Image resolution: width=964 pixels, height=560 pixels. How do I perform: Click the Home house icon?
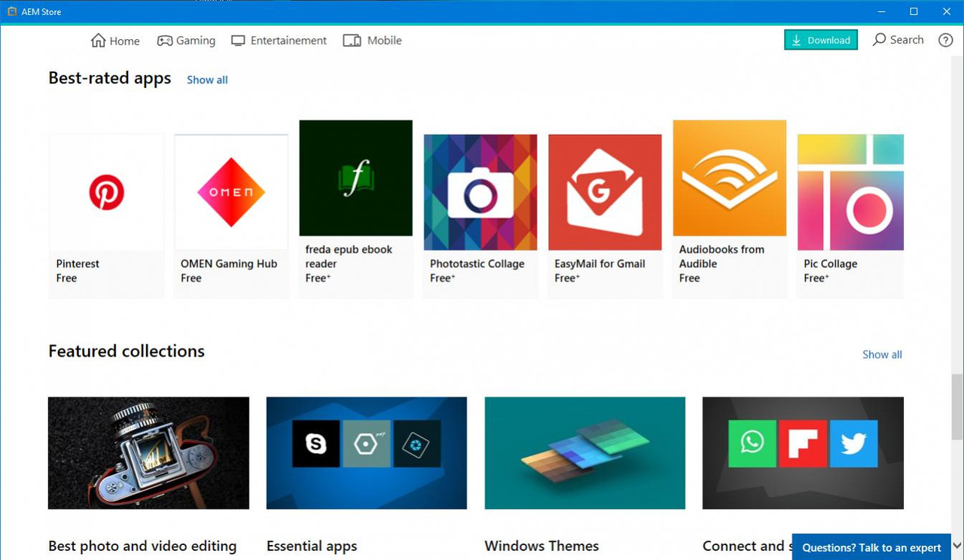(x=98, y=41)
